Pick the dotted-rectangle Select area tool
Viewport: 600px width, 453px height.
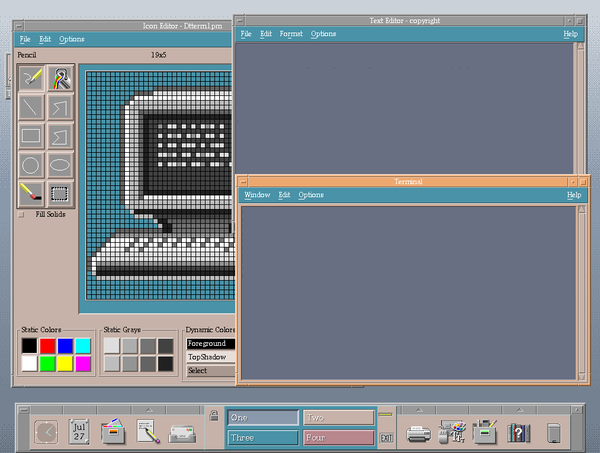[61, 192]
